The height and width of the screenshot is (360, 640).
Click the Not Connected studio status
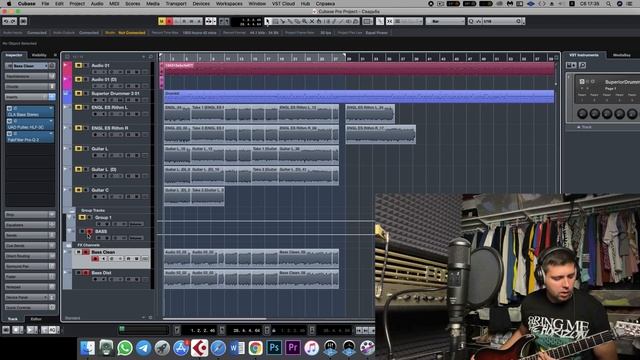131,33
